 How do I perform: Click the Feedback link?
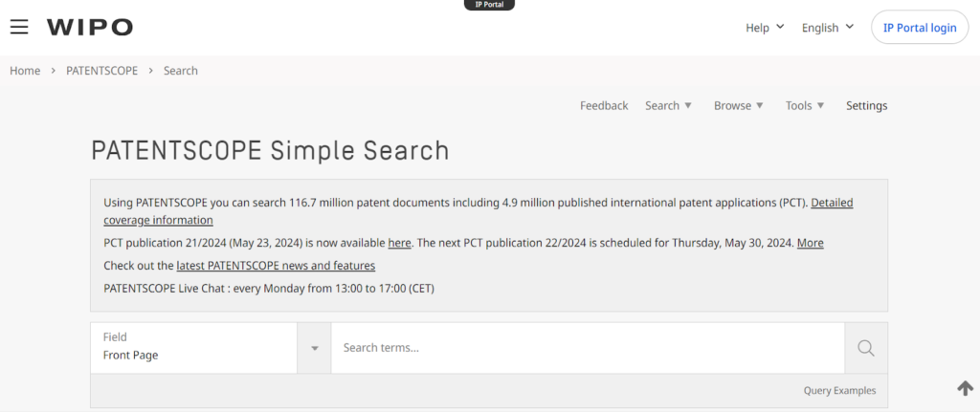(604, 106)
